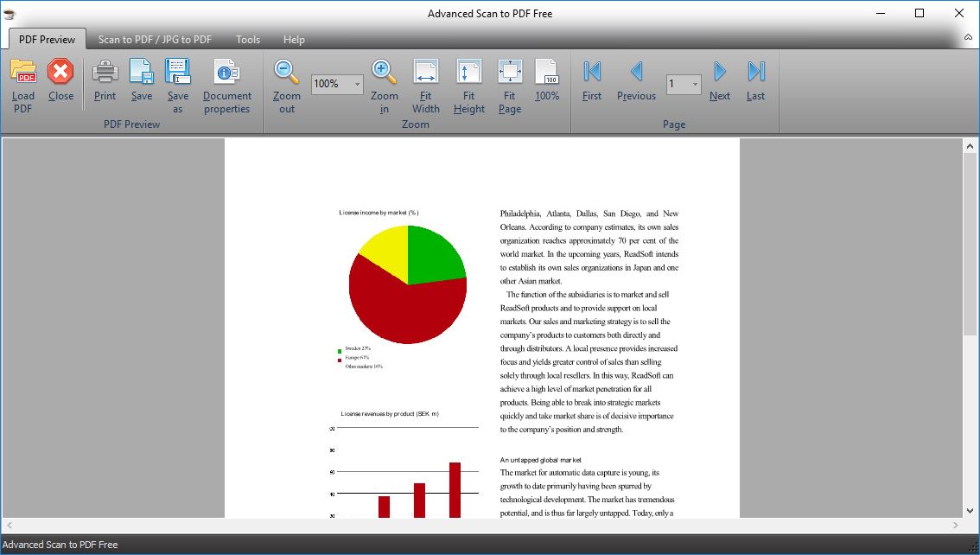Reset zoom to 100% icon
Image resolution: width=980 pixels, height=555 pixels.
tap(547, 71)
